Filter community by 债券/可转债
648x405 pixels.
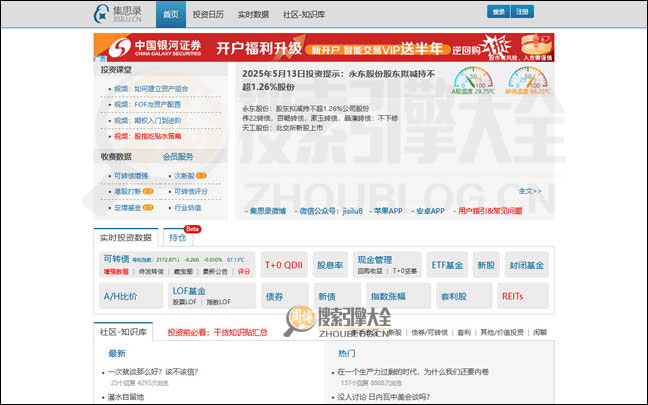click(429, 332)
